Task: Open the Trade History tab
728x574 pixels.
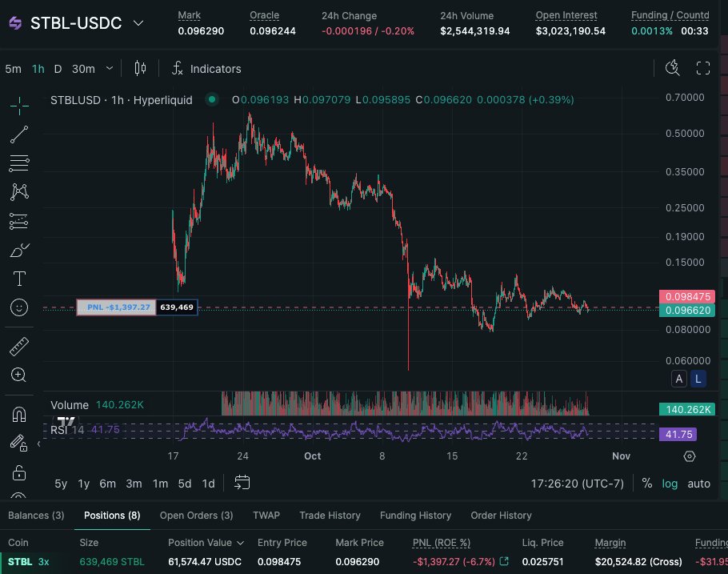Action: point(330,515)
